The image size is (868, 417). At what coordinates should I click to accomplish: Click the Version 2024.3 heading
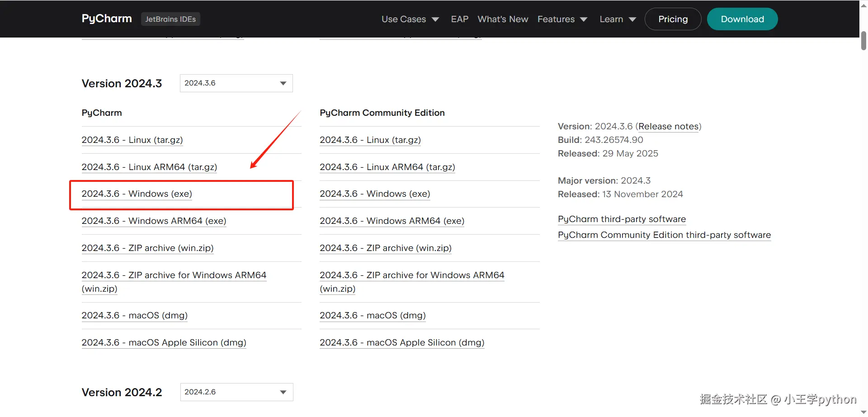pos(122,83)
